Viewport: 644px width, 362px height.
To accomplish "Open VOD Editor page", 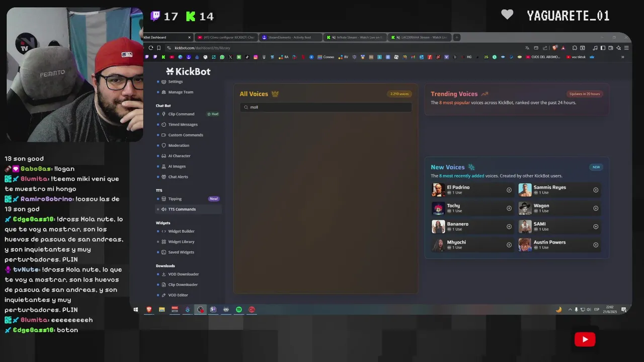I will [x=178, y=295].
